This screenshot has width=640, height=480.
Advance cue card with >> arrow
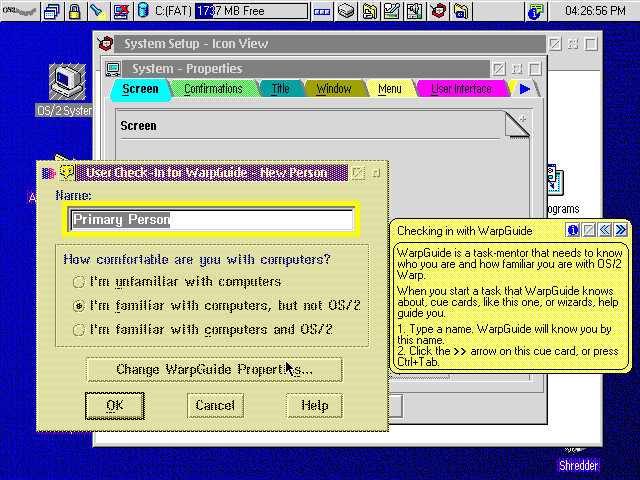click(620, 230)
